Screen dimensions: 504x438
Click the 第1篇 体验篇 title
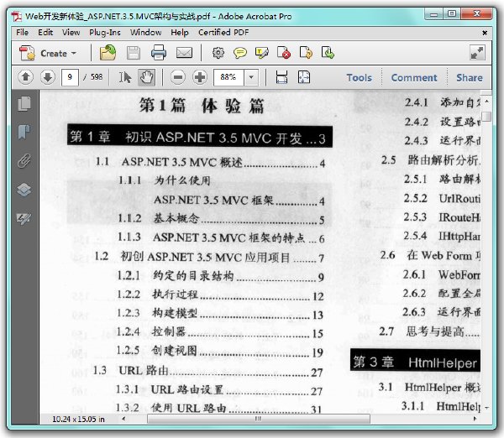click(202, 106)
